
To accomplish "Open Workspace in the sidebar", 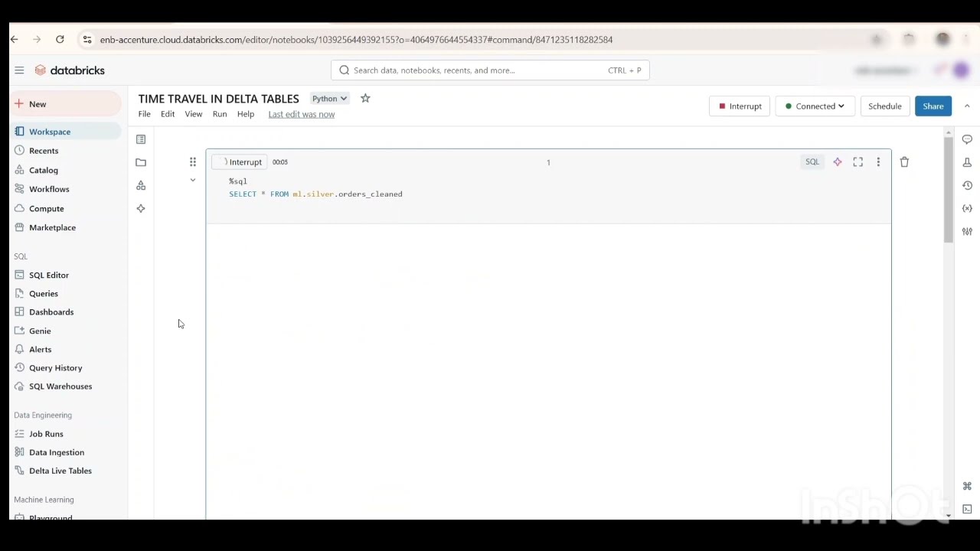I will coord(66,132).
